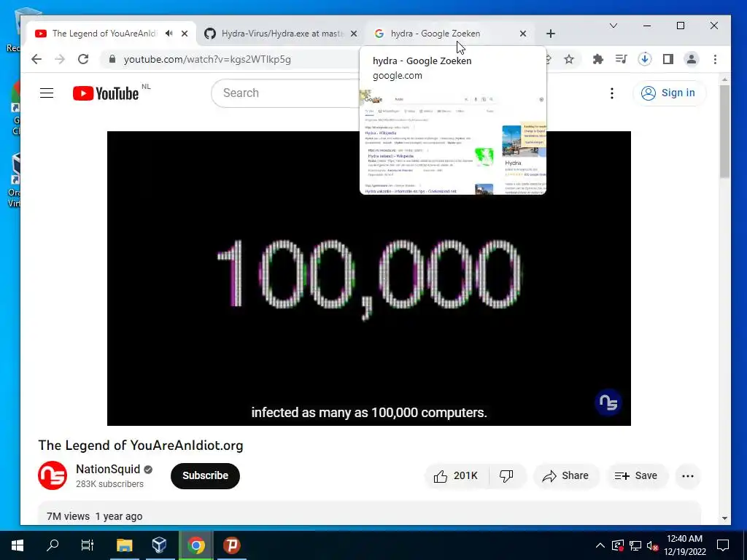747x560 pixels.
Task: Click the NationSquid channel watermark in video
Action: (608, 402)
